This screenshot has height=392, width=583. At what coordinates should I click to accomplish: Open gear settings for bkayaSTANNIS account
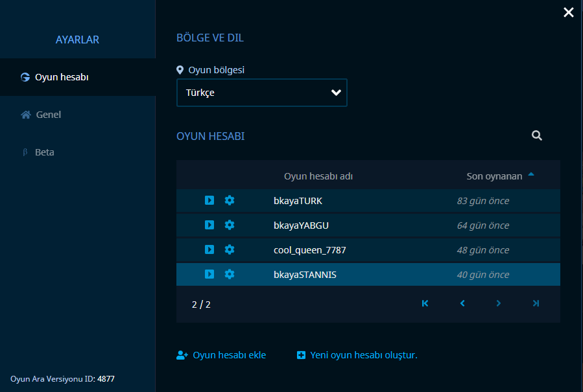(x=230, y=274)
